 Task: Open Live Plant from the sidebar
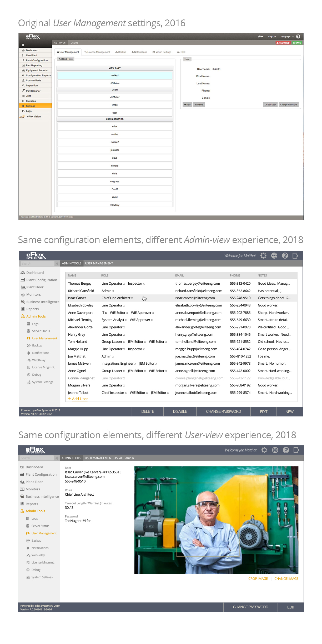(x=31, y=56)
